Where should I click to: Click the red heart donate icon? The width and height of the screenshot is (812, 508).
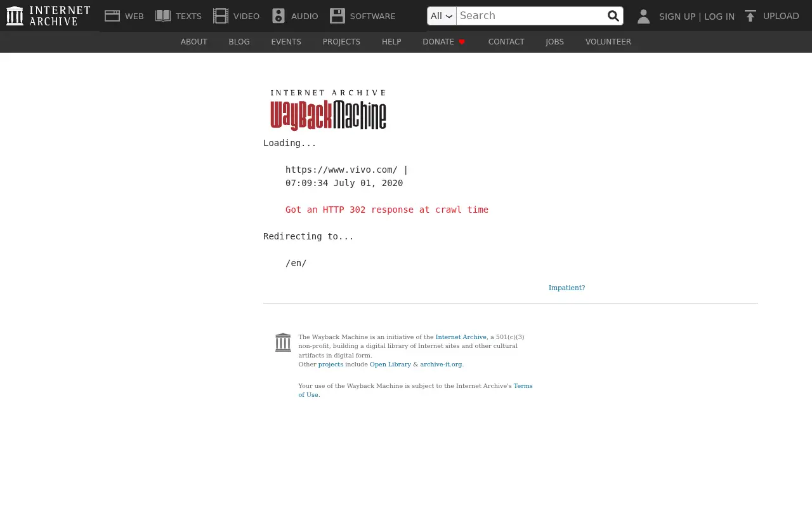pos(462,42)
